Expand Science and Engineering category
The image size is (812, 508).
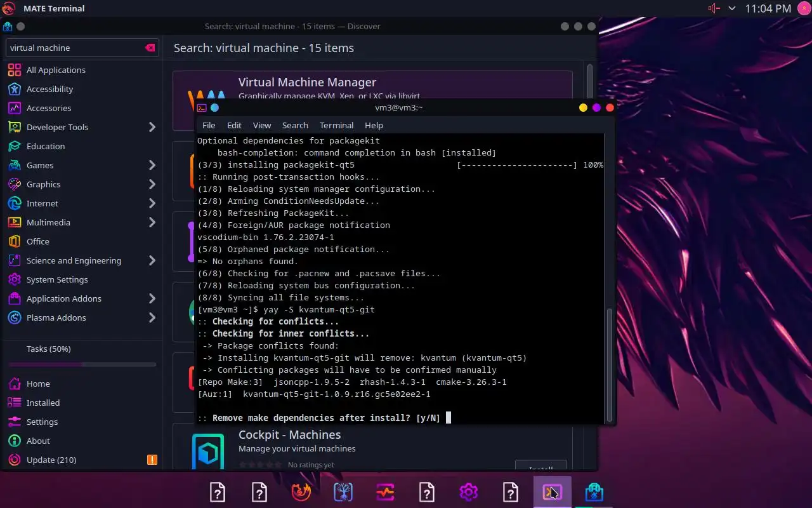click(152, 260)
